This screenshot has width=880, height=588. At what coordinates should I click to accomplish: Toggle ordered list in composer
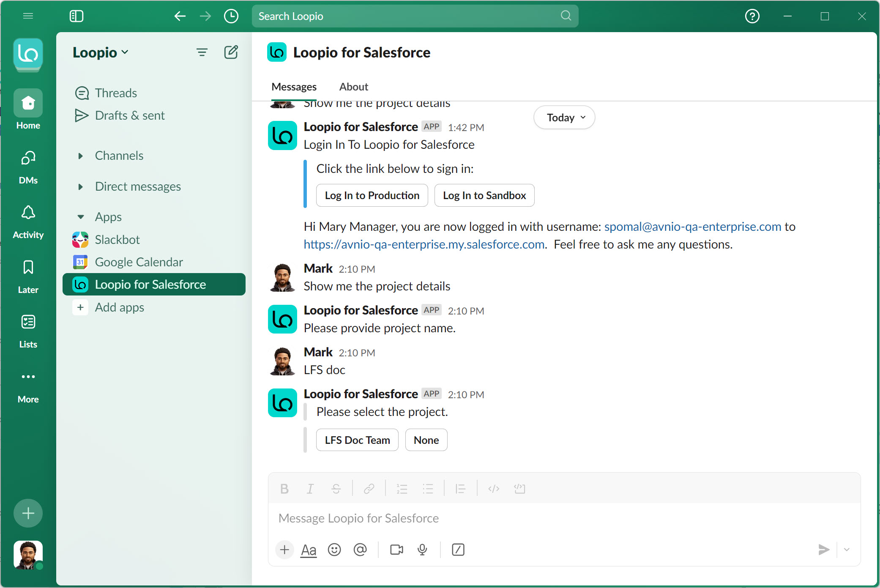click(x=402, y=489)
